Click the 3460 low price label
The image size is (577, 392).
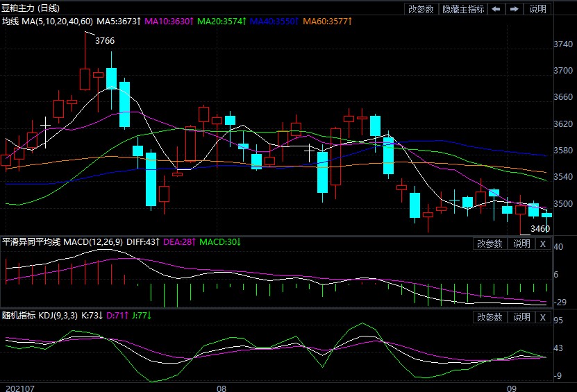(x=540, y=229)
